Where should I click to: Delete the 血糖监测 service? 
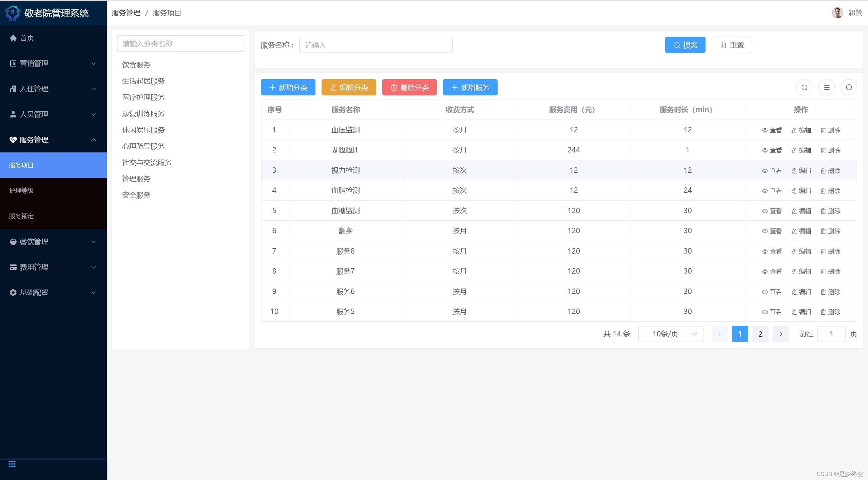(830, 211)
